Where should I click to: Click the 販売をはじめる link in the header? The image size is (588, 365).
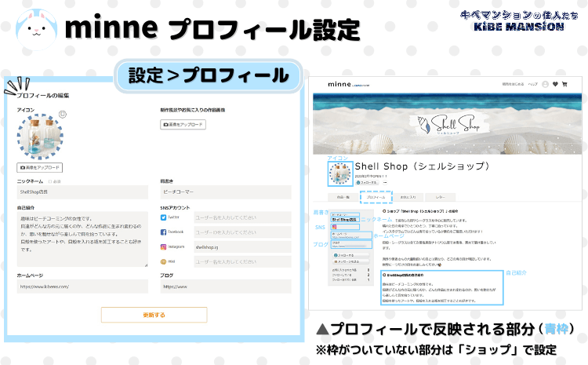click(513, 84)
